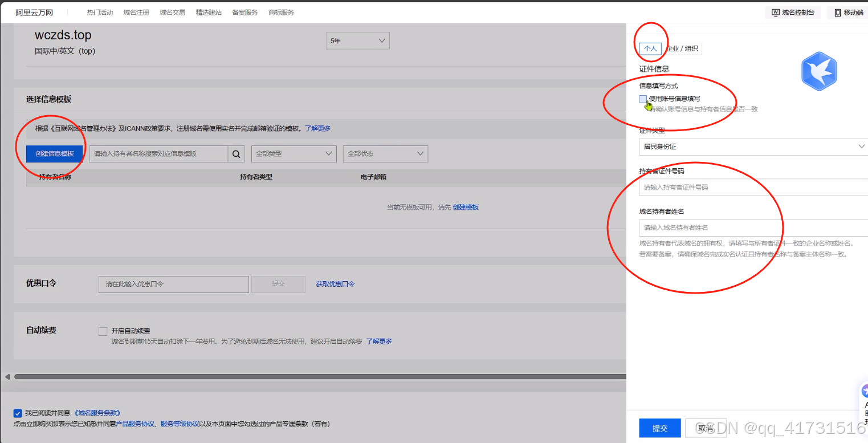Click the 证件信息 heading in the side panel
The height and width of the screenshot is (443, 868).
(654, 69)
